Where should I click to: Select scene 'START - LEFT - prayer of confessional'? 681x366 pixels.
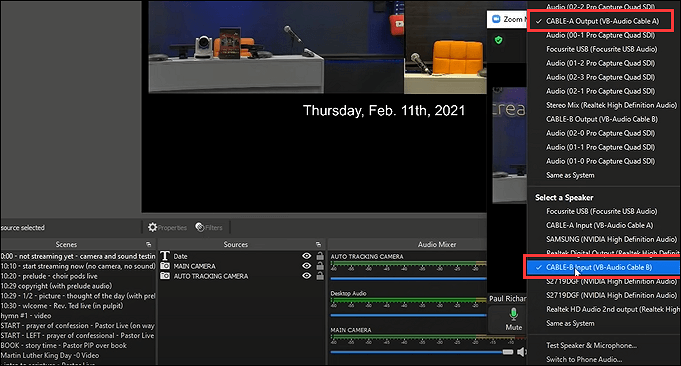(x=78, y=336)
